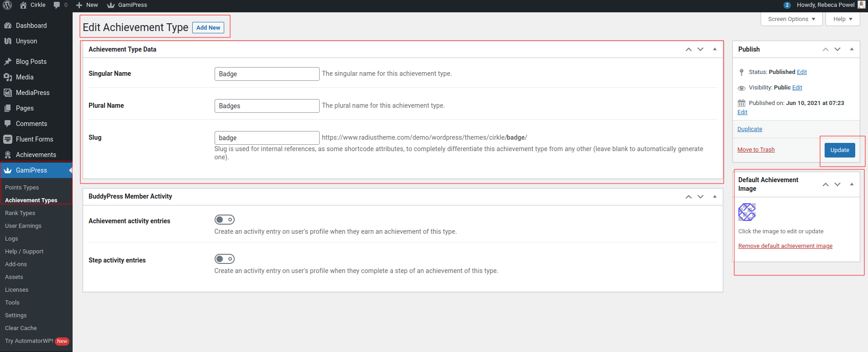Click the Media icon in sidebar
The width and height of the screenshot is (868, 352).
(x=8, y=77)
